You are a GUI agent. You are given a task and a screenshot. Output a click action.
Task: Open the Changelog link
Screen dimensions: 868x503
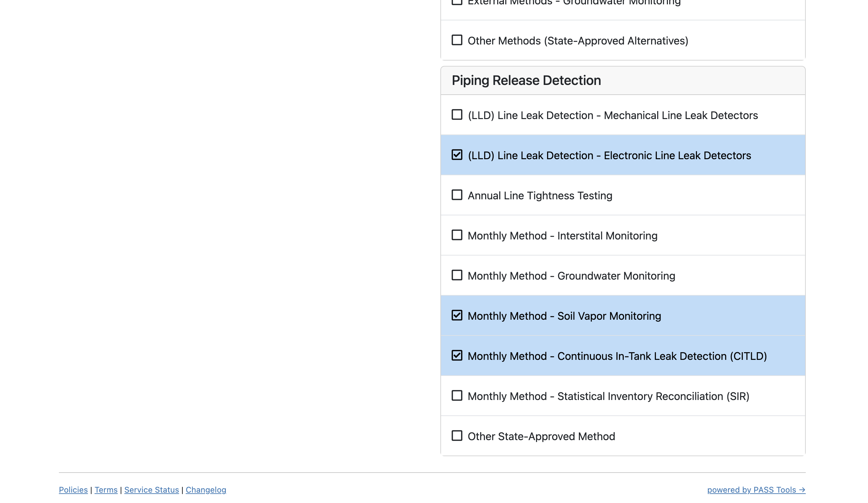pos(206,490)
